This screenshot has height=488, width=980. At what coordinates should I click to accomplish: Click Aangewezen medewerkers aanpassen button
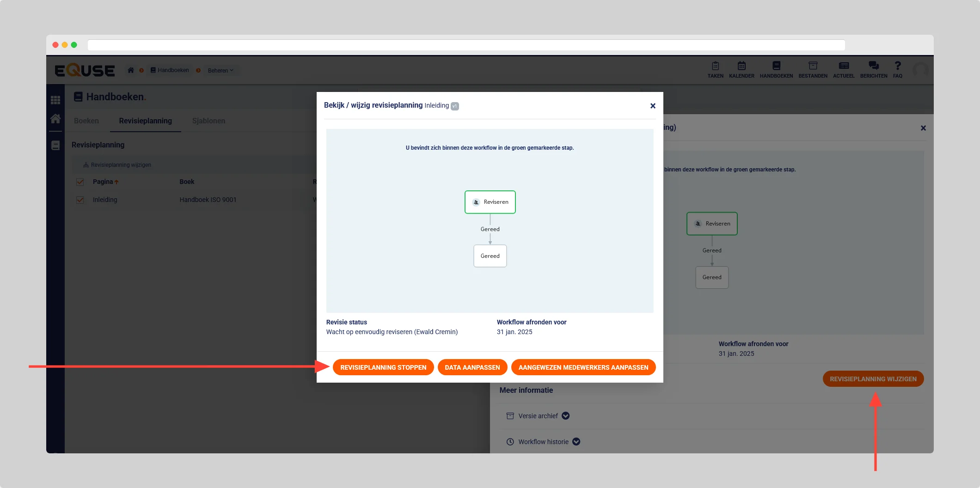tap(583, 367)
